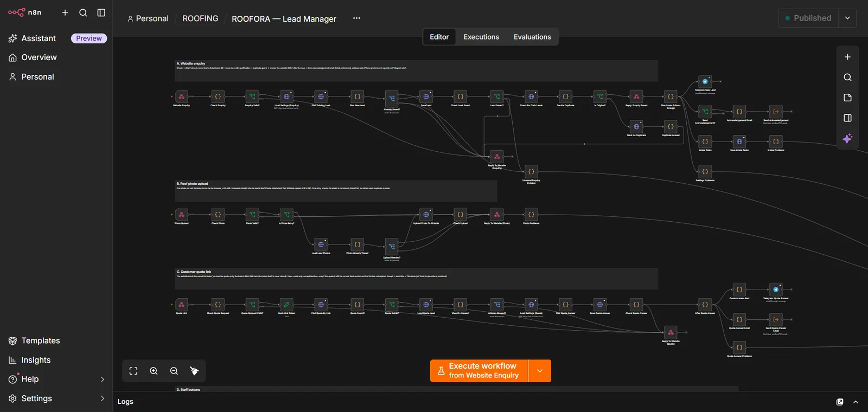Toggle the focus panel icon
The height and width of the screenshot is (412, 868).
847,118
